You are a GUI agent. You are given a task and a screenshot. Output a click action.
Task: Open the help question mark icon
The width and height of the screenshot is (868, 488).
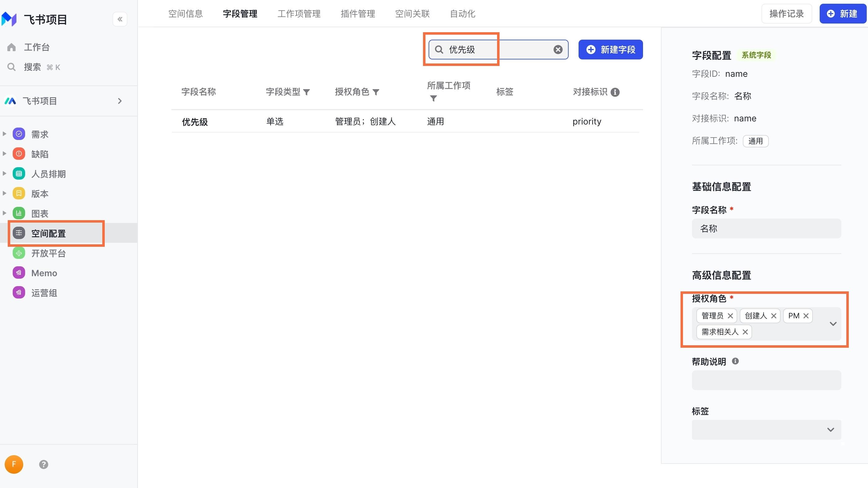[x=43, y=464]
